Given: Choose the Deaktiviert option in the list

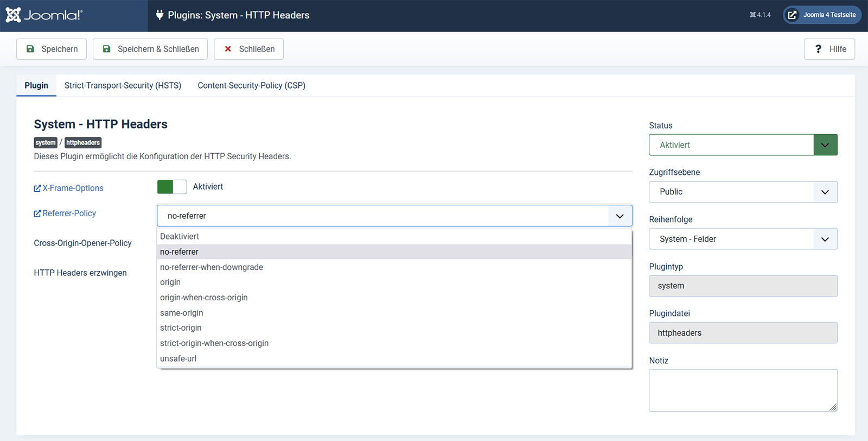Looking at the screenshot, I should point(180,237).
